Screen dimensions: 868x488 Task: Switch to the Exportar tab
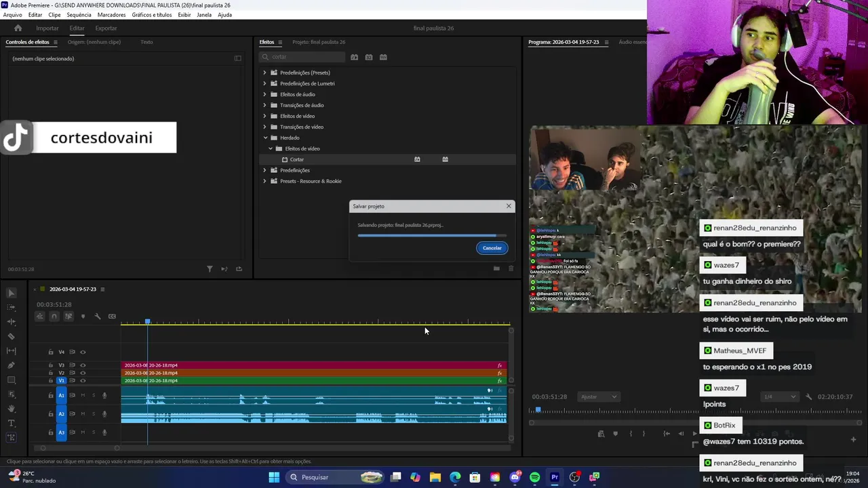click(x=106, y=28)
